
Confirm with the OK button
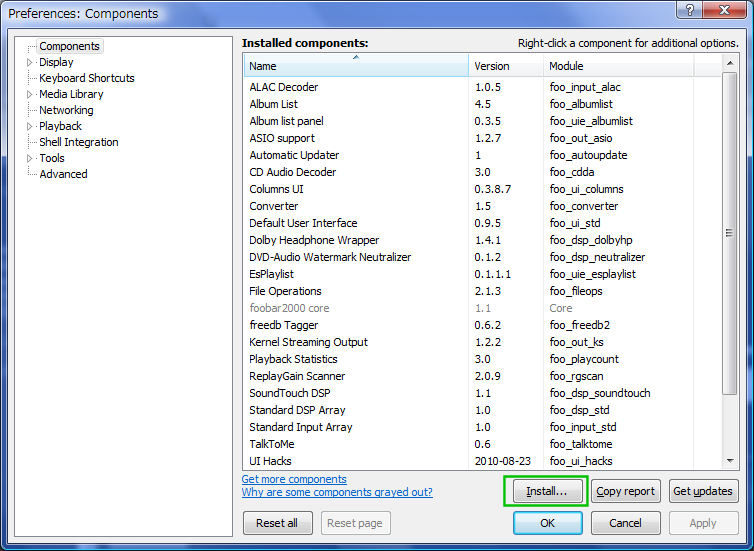(547, 523)
